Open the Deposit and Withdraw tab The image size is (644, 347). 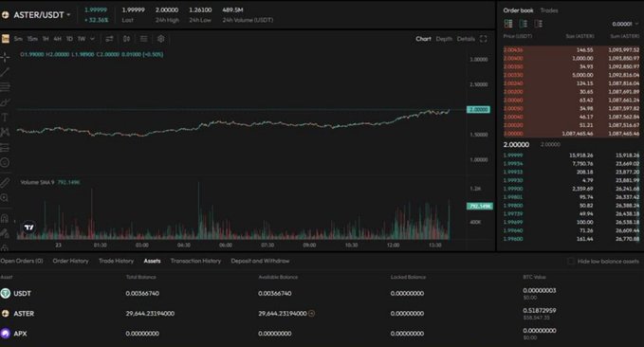point(260,261)
